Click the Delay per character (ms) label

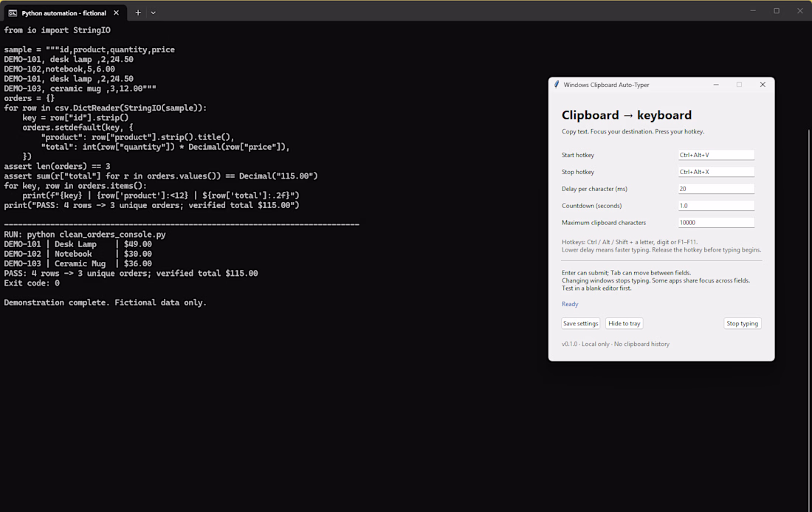click(x=594, y=189)
